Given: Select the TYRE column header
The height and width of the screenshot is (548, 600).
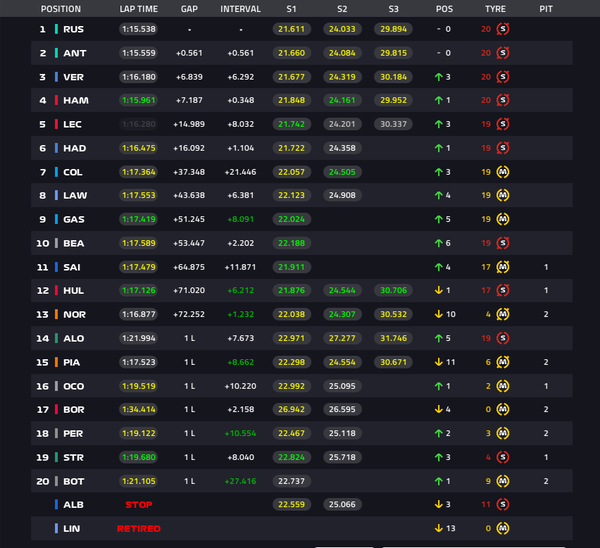Looking at the screenshot, I should point(495,9).
